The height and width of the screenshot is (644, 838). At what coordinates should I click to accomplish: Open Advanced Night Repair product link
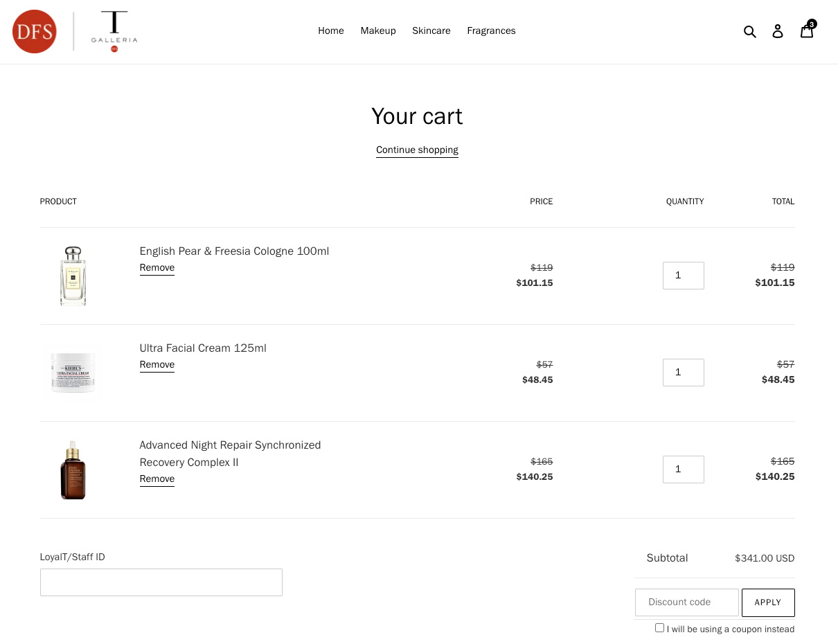pos(230,454)
